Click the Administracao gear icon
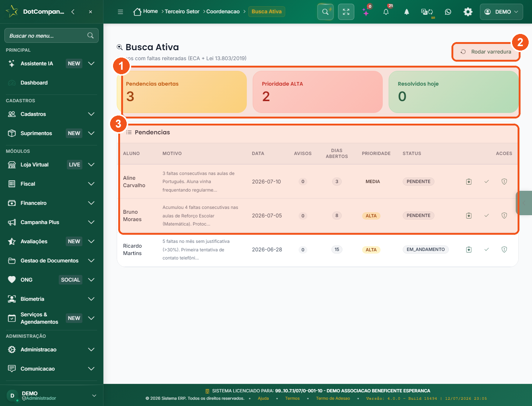532x406 pixels. click(12, 350)
